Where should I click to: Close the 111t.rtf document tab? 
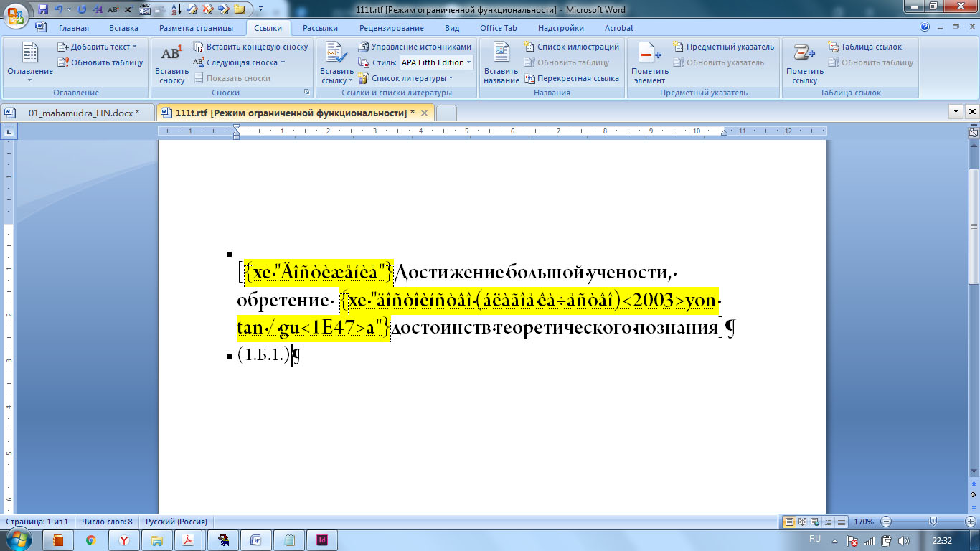[x=424, y=113]
